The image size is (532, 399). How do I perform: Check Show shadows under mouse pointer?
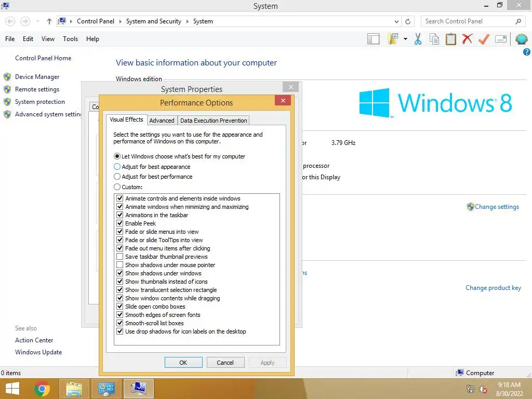pyautogui.click(x=120, y=264)
